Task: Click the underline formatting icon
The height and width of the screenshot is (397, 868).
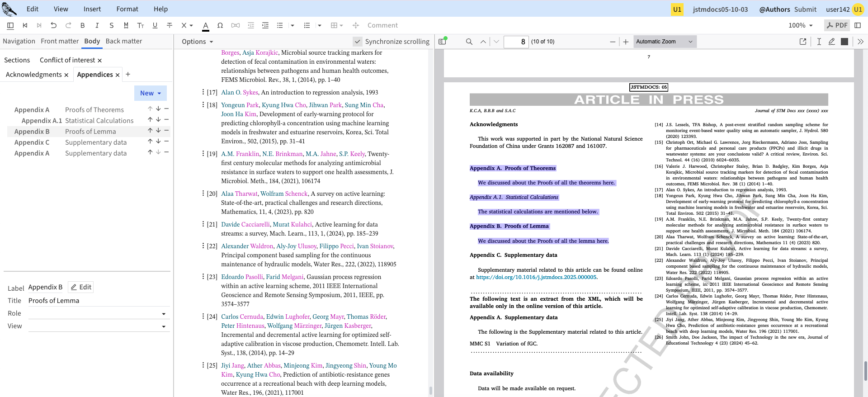Action: pyautogui.click(x=155, y=25)
